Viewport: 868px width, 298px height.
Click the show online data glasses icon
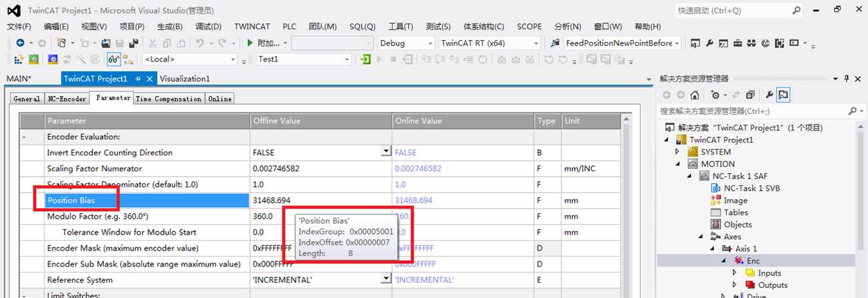coord(114,59)
